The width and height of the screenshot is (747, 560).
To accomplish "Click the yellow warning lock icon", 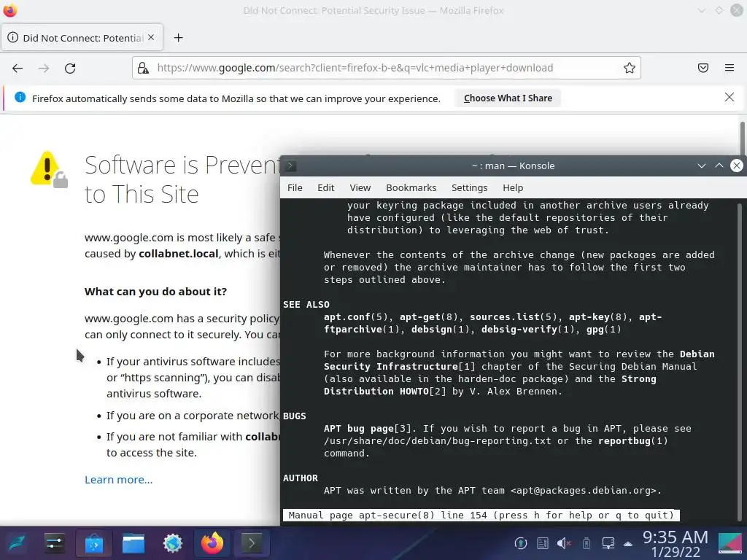I will (49, 169).
